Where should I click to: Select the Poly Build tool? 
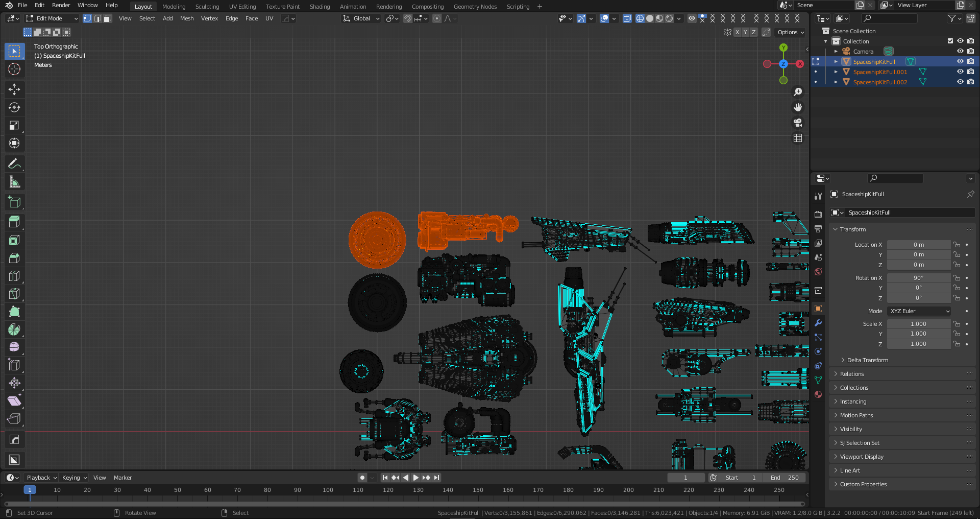[x=14, y=312]
